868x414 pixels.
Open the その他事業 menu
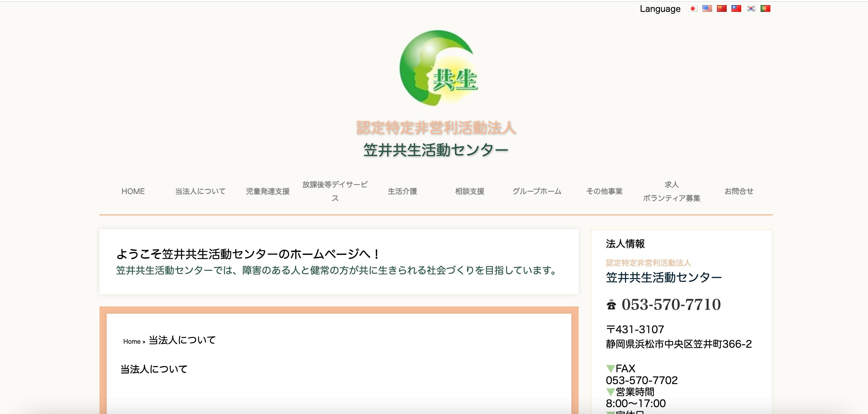pyautogui.click(x=604, y=191)
